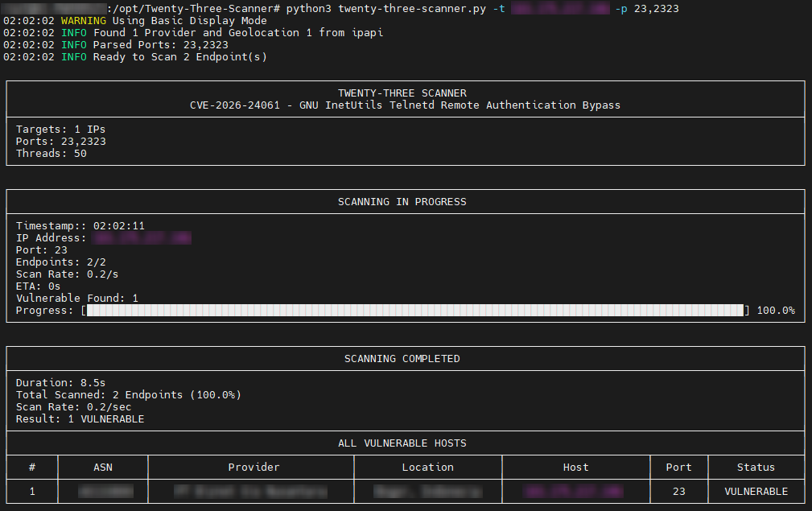Click 'Scan Rate: 0.2/s' line
812x511 pixels.
(68, 274)
